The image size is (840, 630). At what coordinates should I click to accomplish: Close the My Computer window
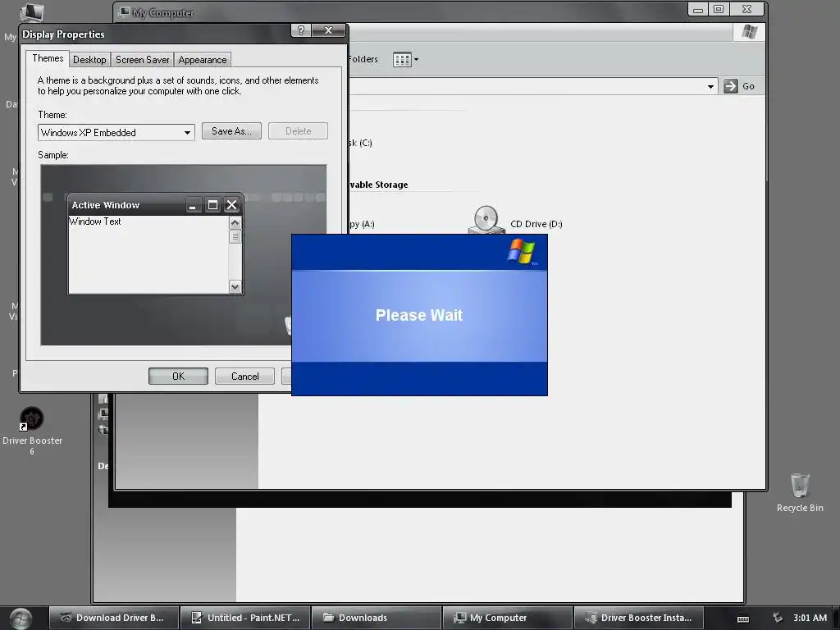tap(747, 9)
